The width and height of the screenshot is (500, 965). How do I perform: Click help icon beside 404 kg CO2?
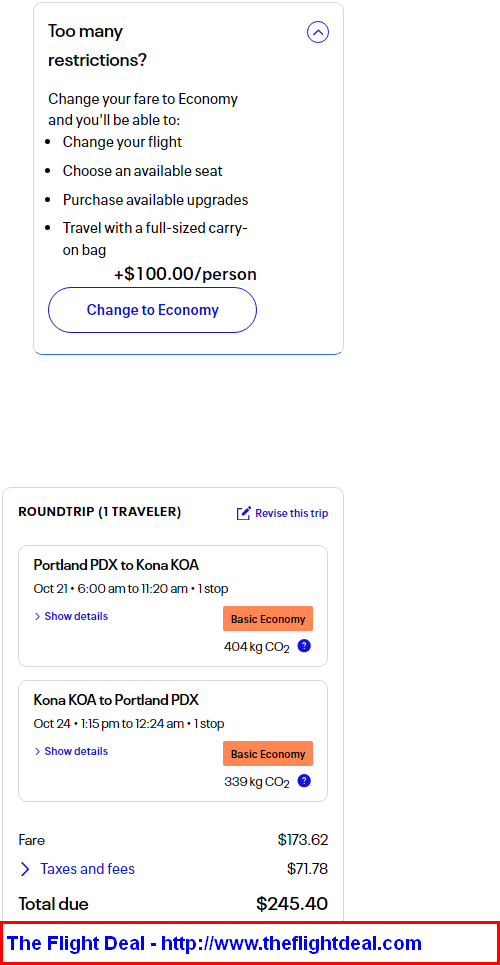(304, 646)
